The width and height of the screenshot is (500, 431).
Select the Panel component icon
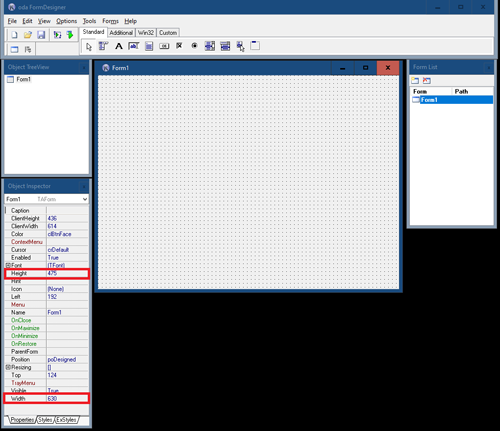coord(255,46)
